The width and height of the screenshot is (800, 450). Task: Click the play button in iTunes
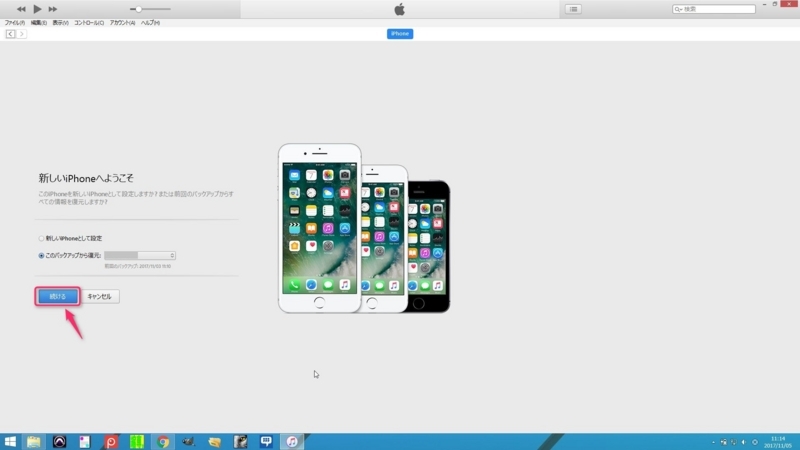point(37,9)
